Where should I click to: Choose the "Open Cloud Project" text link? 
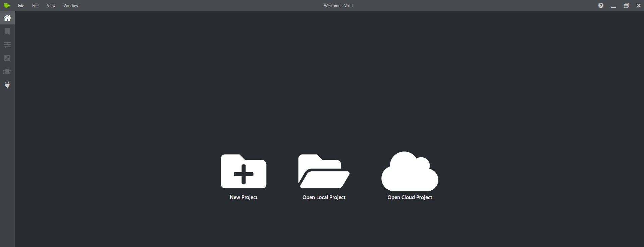(x=410, y=197)
